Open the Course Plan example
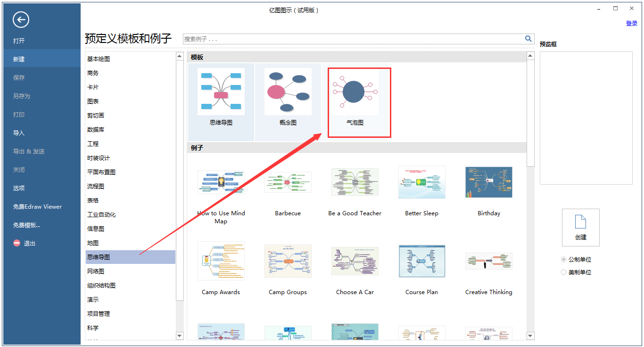The width and height of the screenshot is (644, 347). point(422,261)
